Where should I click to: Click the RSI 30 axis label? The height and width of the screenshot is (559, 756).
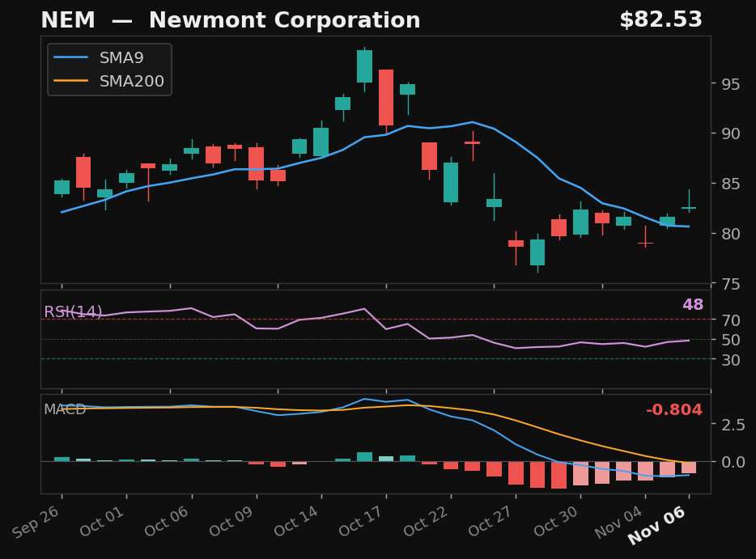pyautogui.click(x=730, y=360)
